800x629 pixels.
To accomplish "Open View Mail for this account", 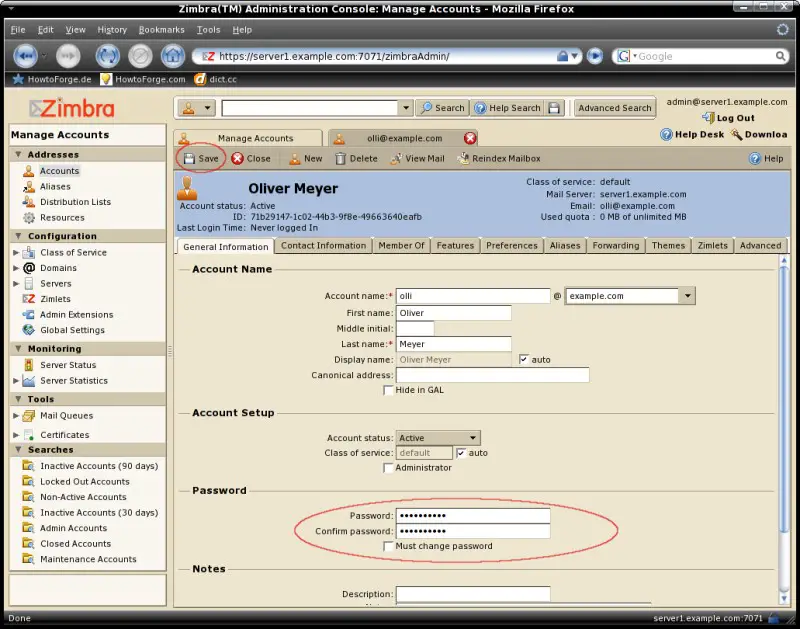I will tap(396, 159).
